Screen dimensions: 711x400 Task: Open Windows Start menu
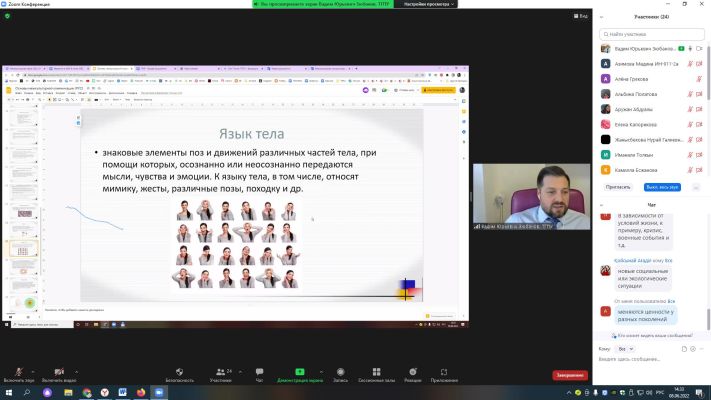pyautogui.click(x=9, y=392)
